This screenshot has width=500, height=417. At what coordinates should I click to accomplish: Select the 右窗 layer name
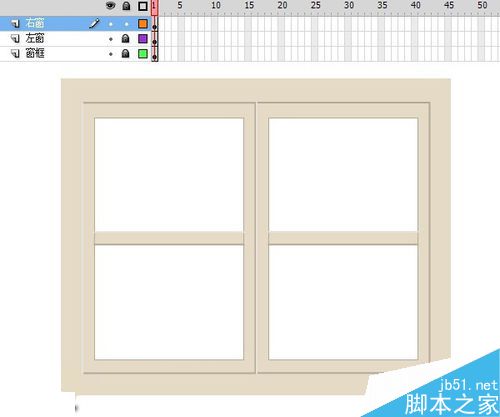click(x=35, y=23)
